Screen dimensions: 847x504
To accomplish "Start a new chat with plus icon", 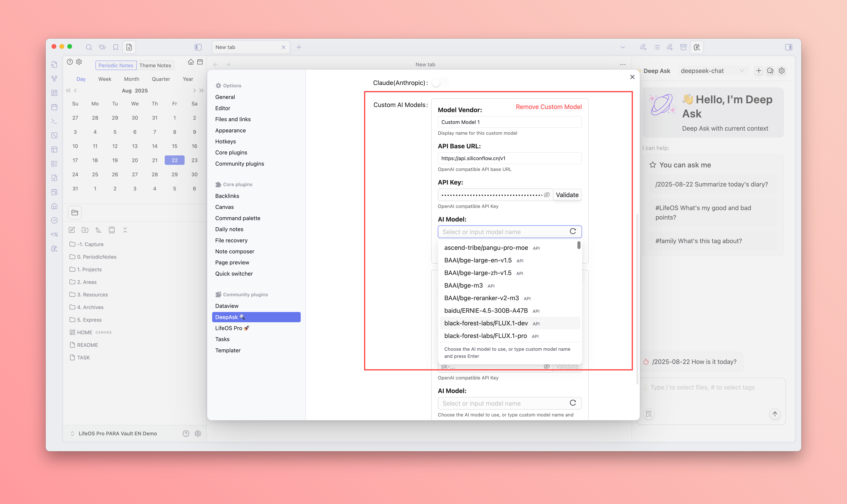I will point(758,71).
